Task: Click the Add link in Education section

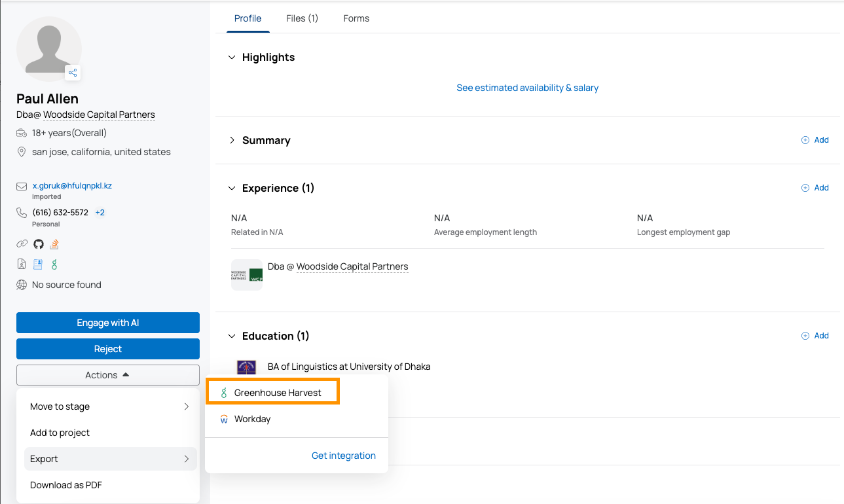Action: click(822, 336)
